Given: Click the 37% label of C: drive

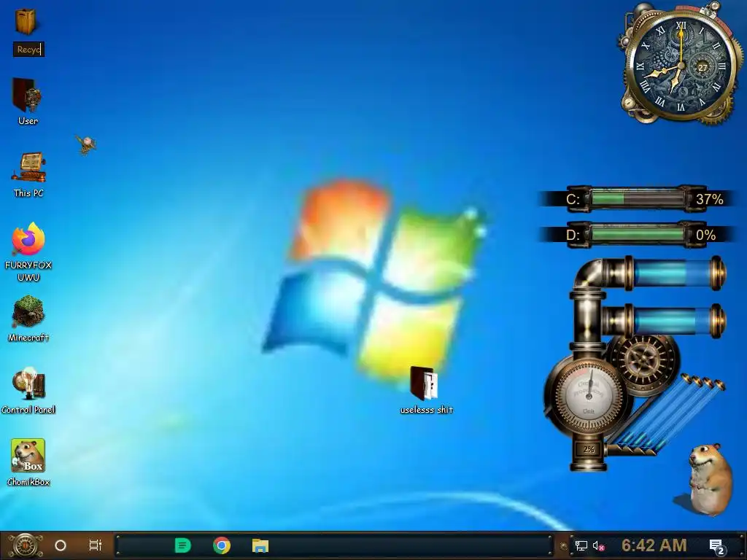Looking at the screenshot, I should click(x=709, y=199).
